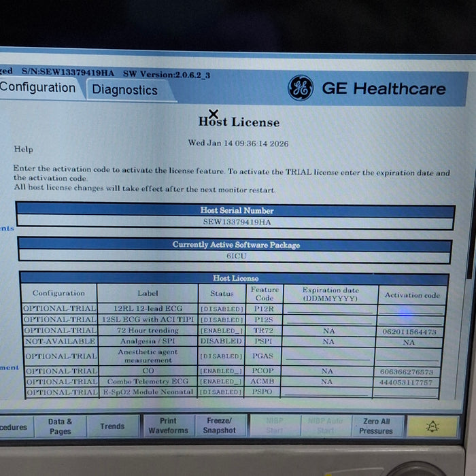Click the 12SL ECG with ACI TIPI label
Image resolution: width=476 pixels, height=476 pixels.
tap(148, 320)
